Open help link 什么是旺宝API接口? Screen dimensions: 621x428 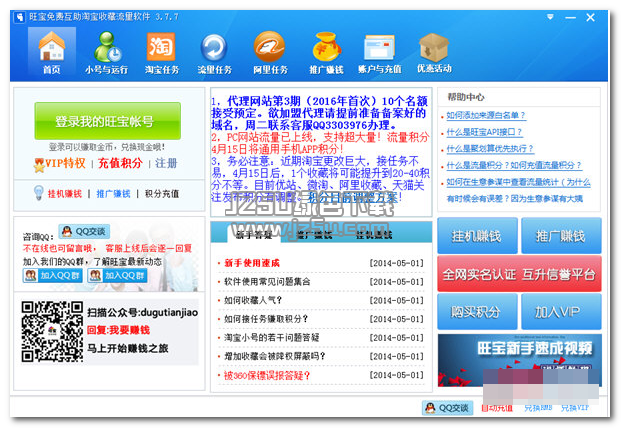click(484, 132)
